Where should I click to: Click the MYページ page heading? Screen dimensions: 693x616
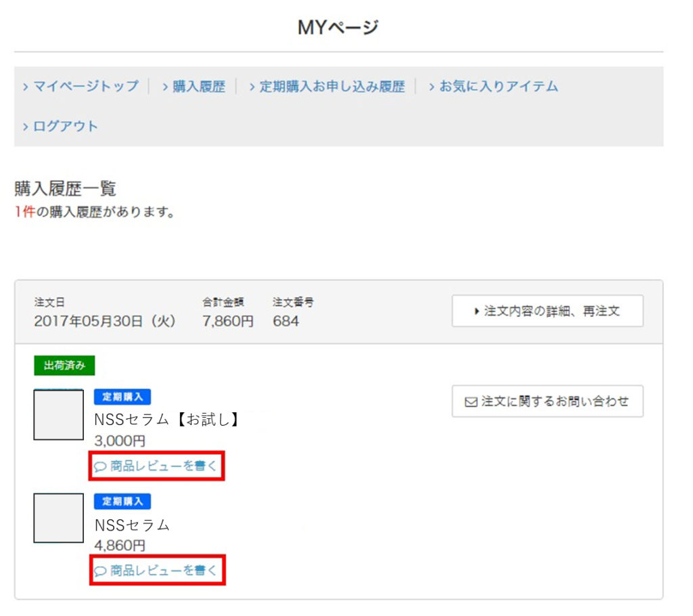pos(338,28)
